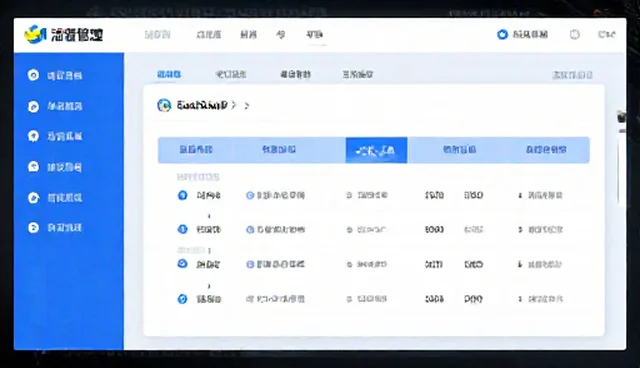640x368 pixels.
Task: Click the icon of the sixth blue sidebar entry
Action: click(33, 228)
